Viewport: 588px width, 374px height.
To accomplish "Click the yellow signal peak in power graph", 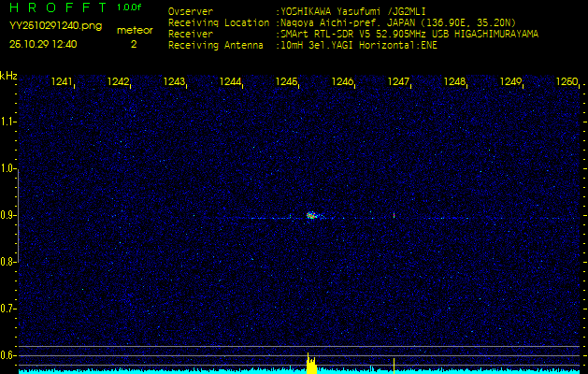I will 310,365.
